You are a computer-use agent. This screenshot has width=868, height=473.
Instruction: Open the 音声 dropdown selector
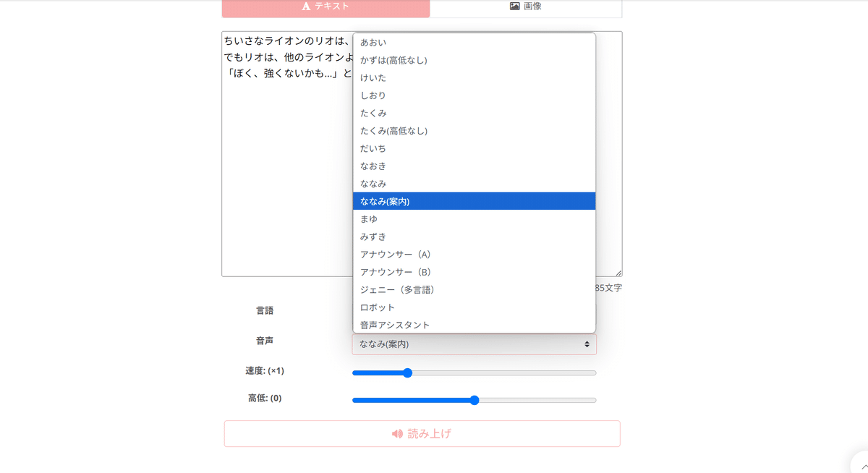pos(474,344)
